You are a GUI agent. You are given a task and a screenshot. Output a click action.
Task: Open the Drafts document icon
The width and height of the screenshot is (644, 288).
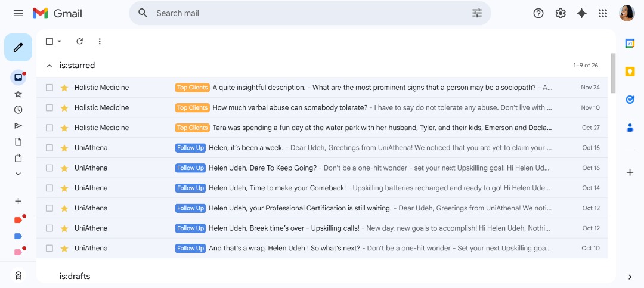tap(18, 142)
